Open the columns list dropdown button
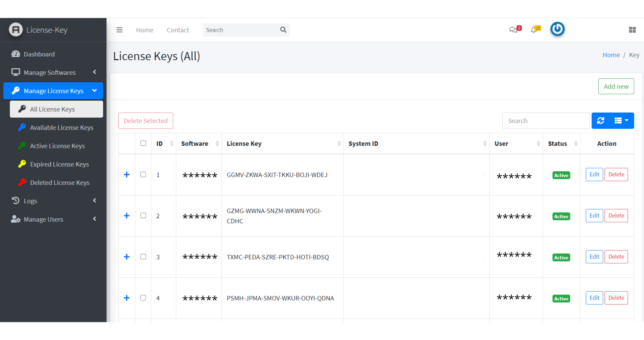 pyautogui.click(x=621, y=121)
